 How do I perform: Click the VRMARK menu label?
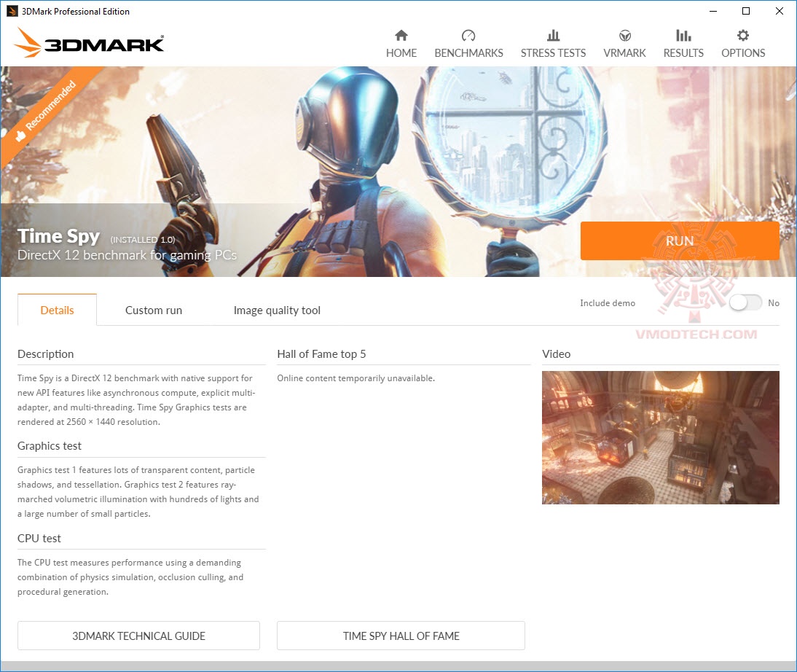tap(624, 53)
